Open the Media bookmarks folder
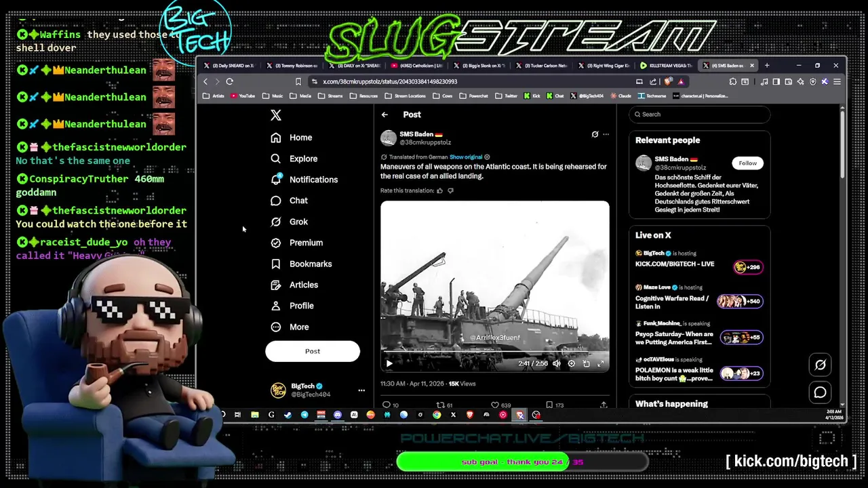 (300, 96)
